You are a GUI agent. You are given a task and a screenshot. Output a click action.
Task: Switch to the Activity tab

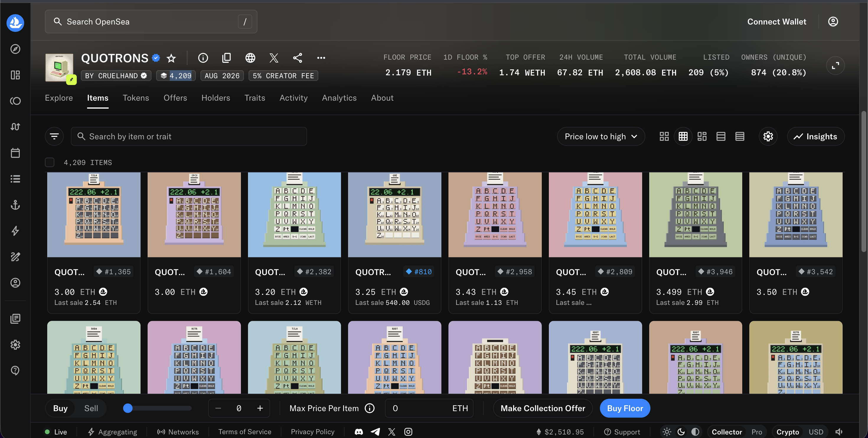[293, 98]
